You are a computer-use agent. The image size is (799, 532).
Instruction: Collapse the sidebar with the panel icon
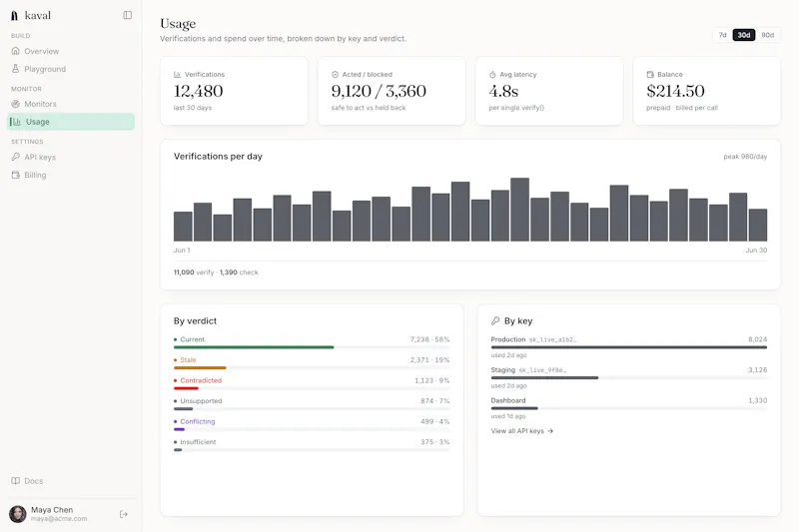[128, 15]
